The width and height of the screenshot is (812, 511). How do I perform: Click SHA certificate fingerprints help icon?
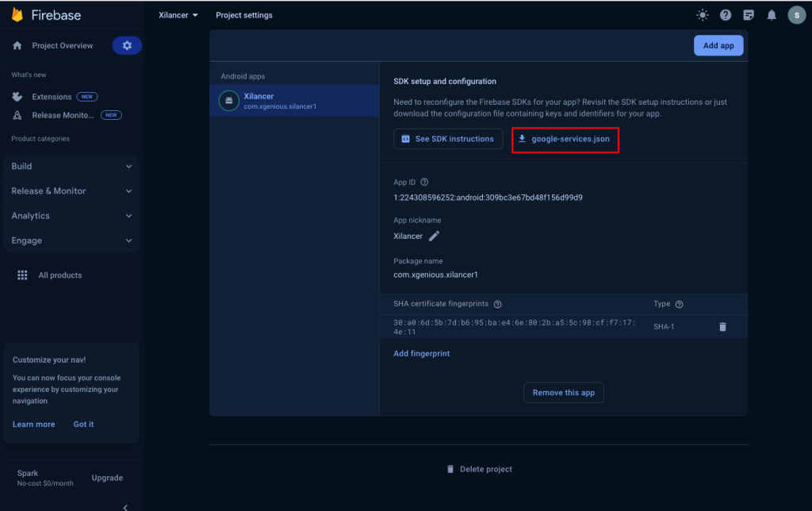tap(497, 304)
